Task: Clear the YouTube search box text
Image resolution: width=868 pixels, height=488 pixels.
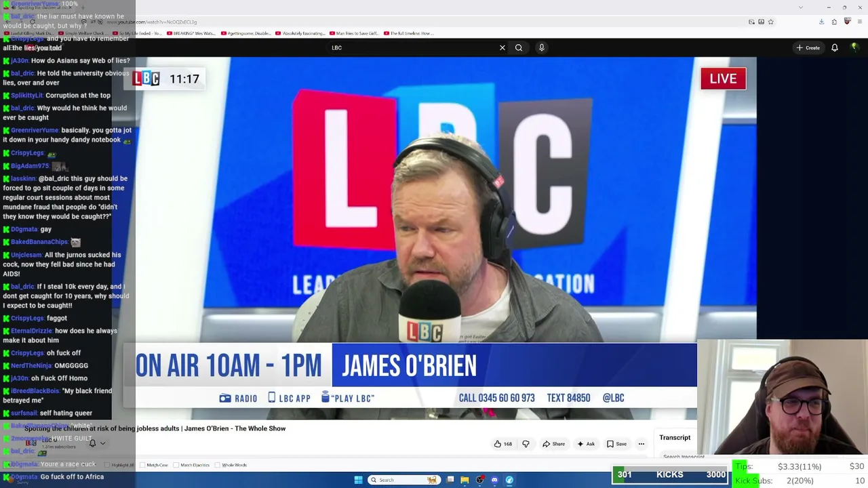Action: (502, 47)
